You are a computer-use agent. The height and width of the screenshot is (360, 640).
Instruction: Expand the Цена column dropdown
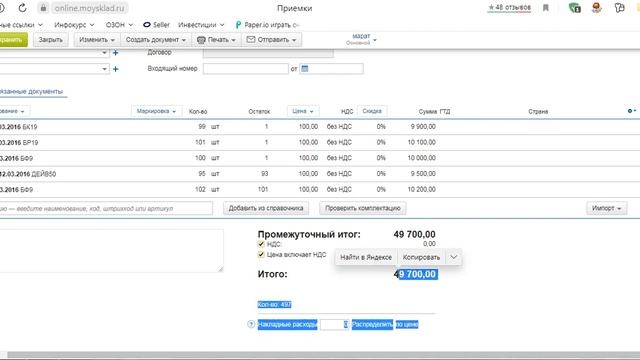click(303, 111)
